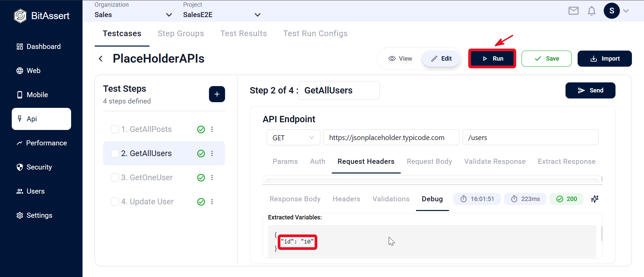Open more options for GetAllUsers step
The height and width of the screenshot is (277, 644).
coord(212,153)
